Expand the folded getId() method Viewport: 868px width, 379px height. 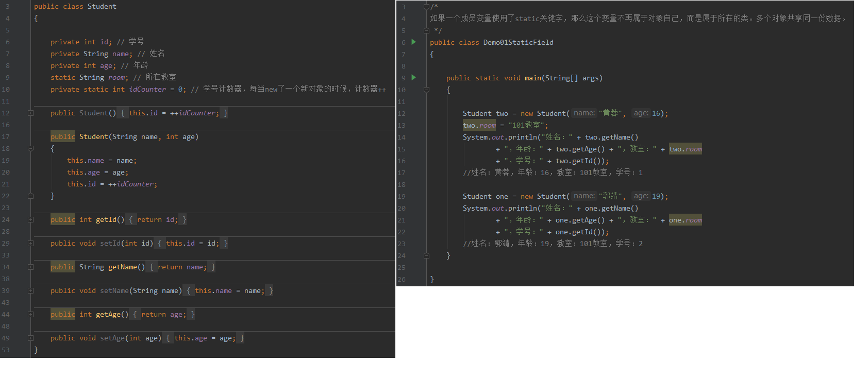[x=30, y=220]
